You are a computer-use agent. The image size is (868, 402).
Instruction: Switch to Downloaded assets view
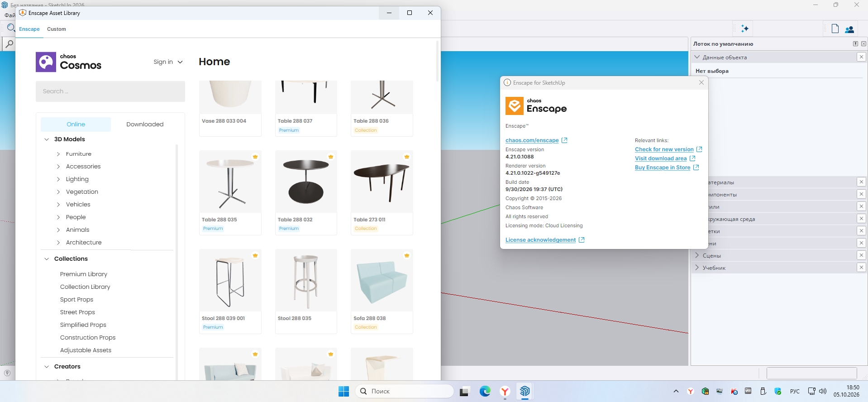coord(145,124)
